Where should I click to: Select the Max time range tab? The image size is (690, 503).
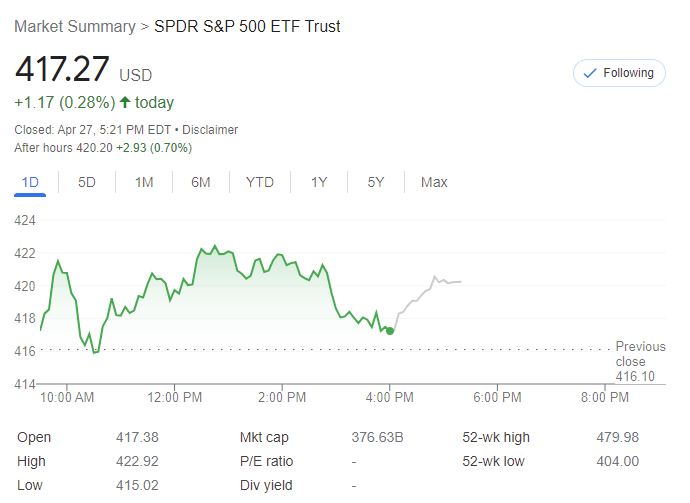434,182
